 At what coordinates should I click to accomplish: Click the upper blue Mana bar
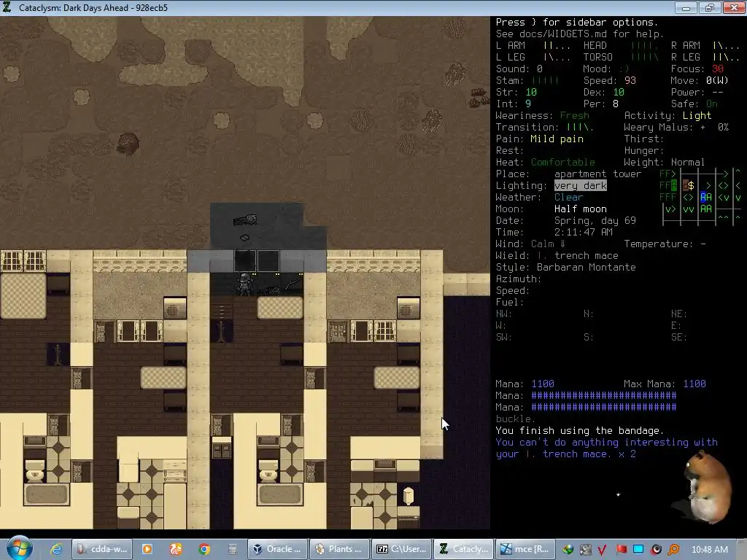pyautogui.click(x=603, y=396)
